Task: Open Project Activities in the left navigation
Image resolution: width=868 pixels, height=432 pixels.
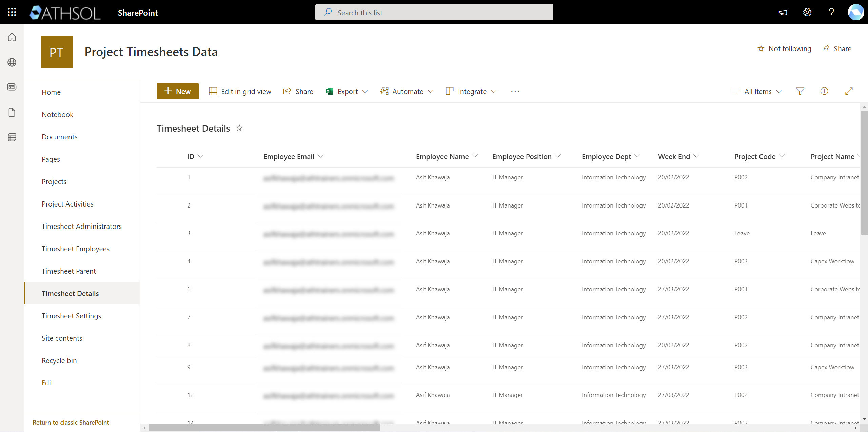Action: point(67,204)
